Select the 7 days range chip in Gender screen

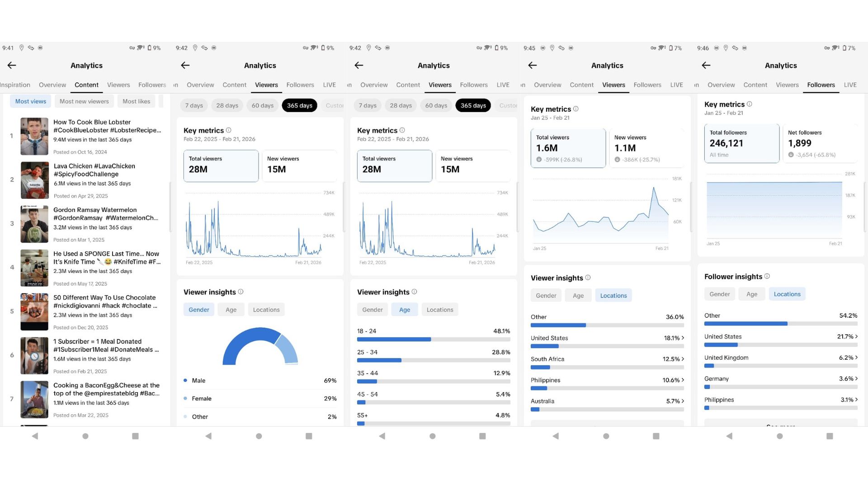click(x=194, y=105)
